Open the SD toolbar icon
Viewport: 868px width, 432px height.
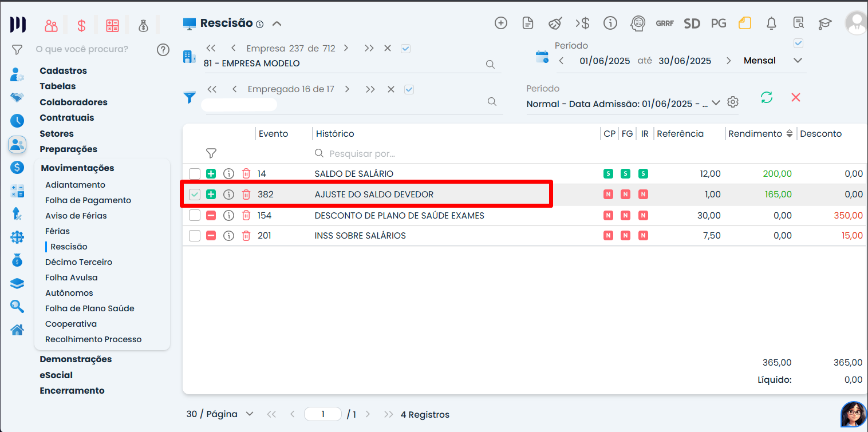click(x=692, y=23)
